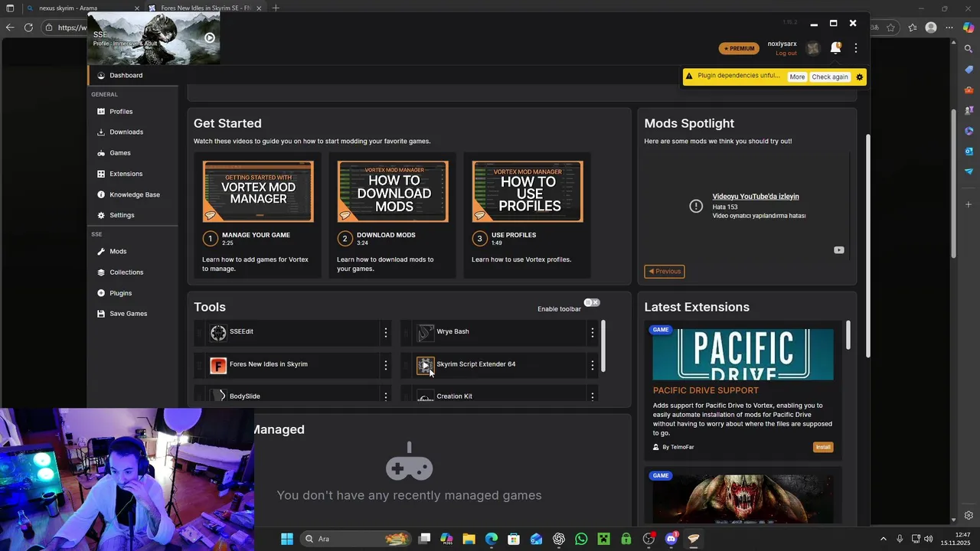Open File Explorer from the taskbar

point(469,539)
